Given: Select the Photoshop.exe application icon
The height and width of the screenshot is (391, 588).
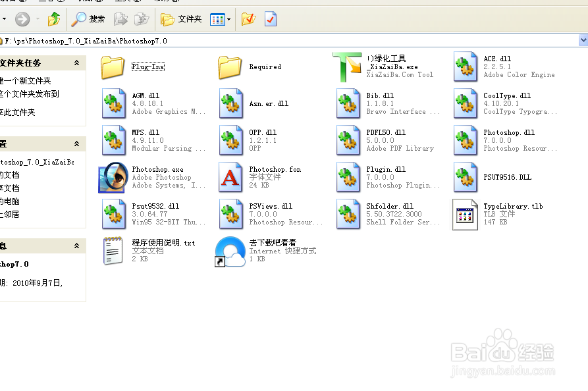Looking at the screenshot, I should pyautogui.click(x=113, y=177).
